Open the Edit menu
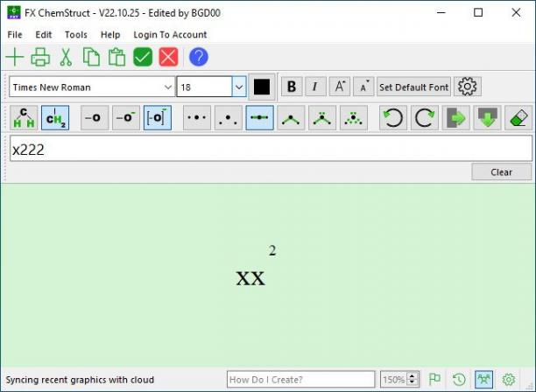The width and height of the screenshot is (536, 392). tap(44, 34)
